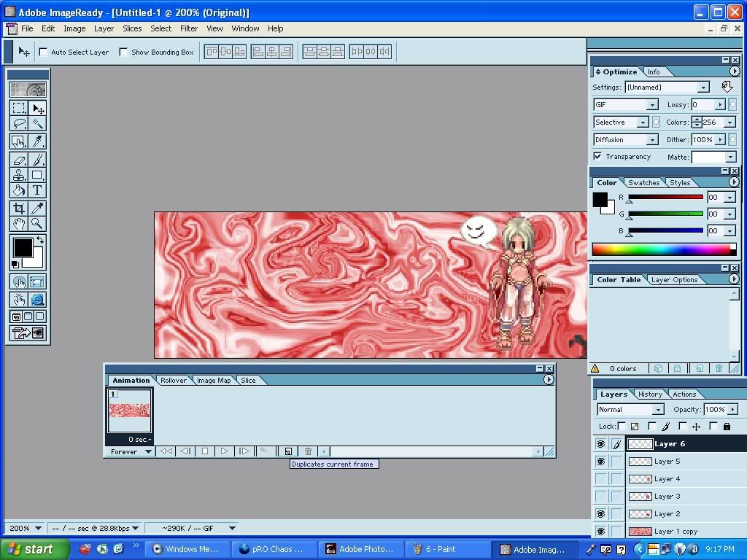Switch to the Swatches tab
The width and height of the screenshot is (747, 560).
click(643, 183)
